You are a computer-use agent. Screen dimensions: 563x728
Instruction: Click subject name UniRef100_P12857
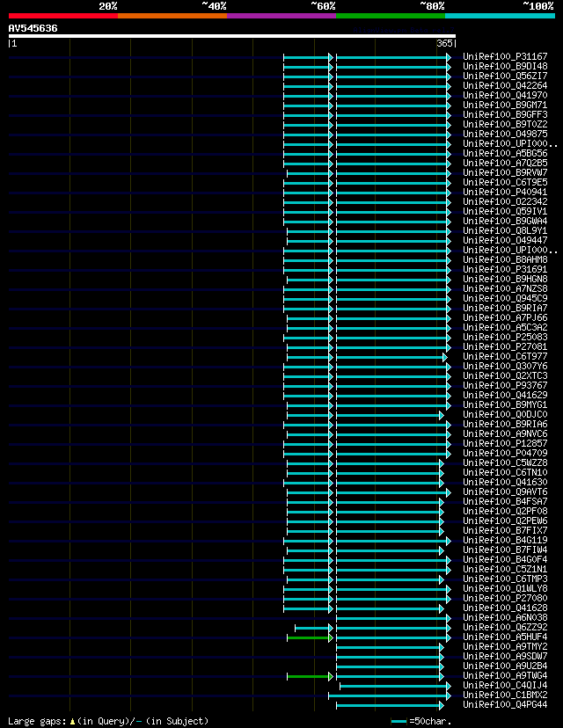505,443
